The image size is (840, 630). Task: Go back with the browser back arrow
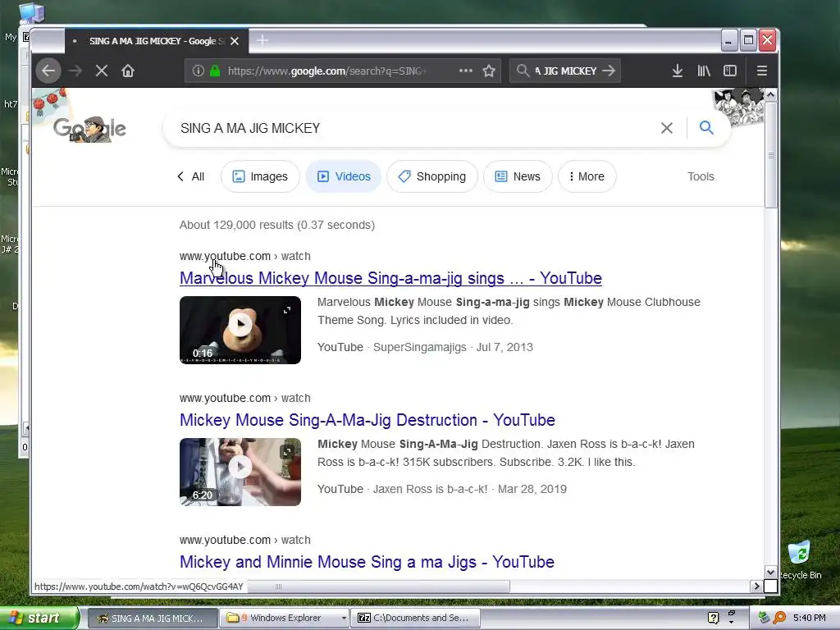pyautogui.click(x=48, y=71)
